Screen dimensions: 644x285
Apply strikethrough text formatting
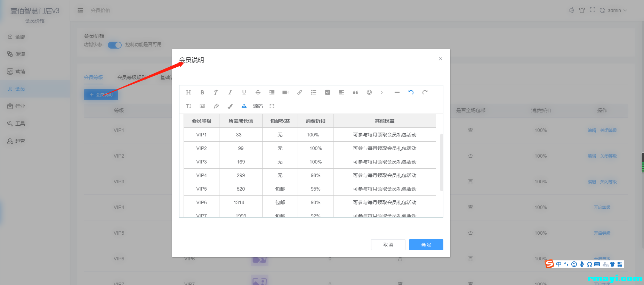258,92
